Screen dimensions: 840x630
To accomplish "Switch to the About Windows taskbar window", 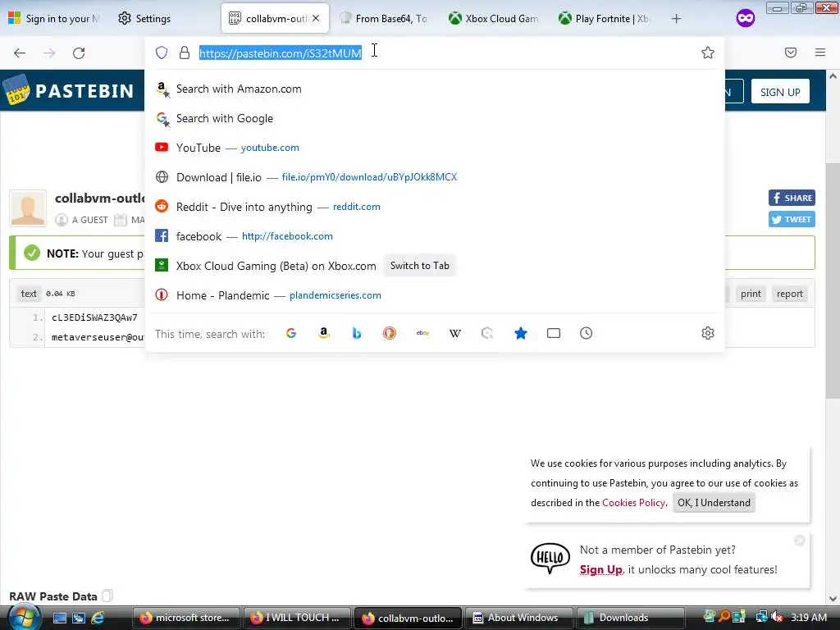I will coord(518,618).
